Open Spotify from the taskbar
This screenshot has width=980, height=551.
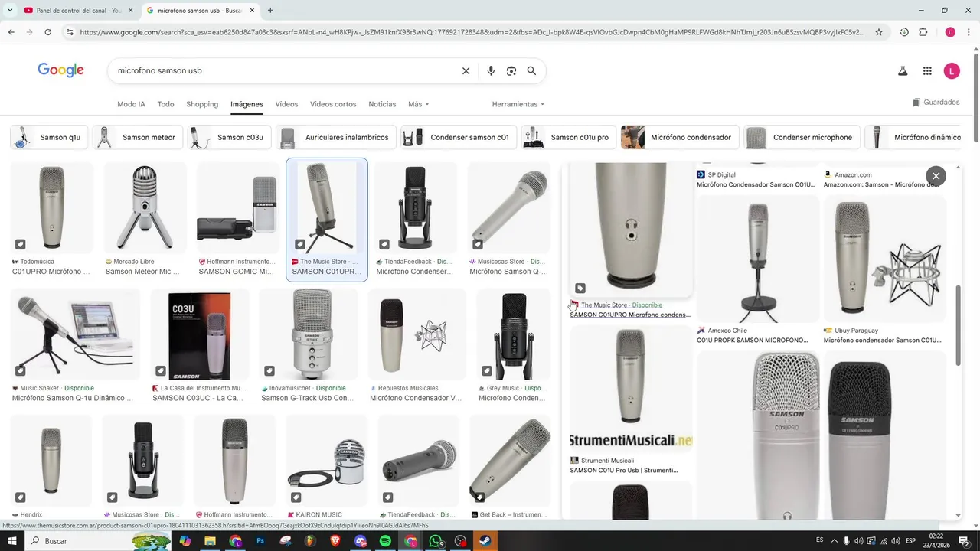coord(385,541)
